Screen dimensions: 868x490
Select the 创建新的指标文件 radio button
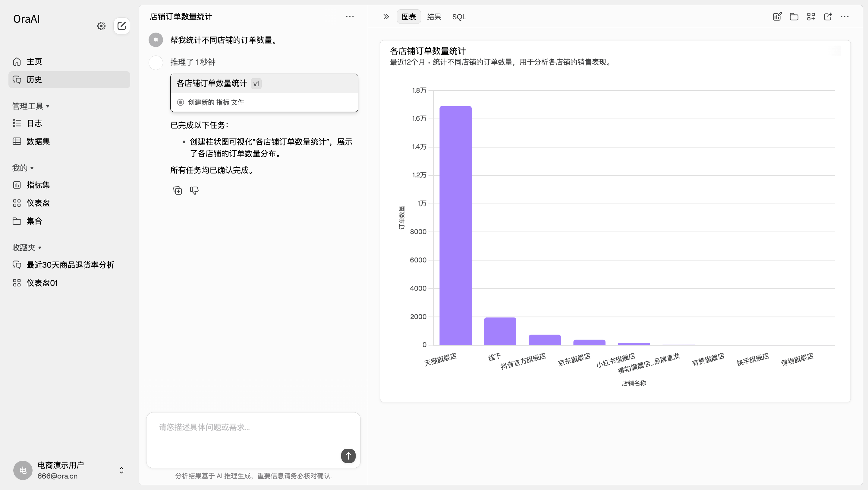click(180, 102)
